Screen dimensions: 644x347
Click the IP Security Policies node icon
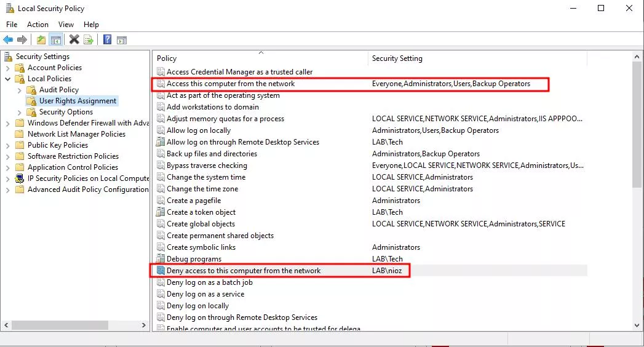coord(19,178)
